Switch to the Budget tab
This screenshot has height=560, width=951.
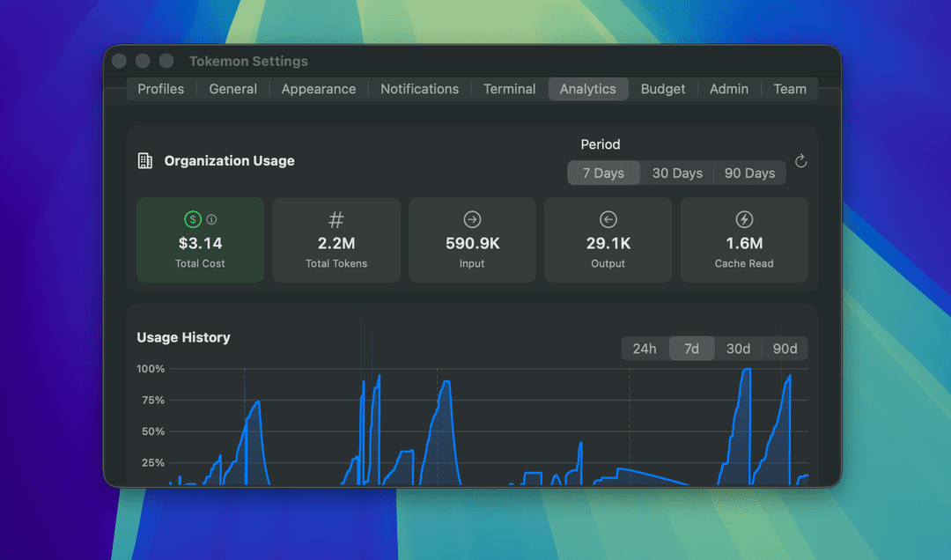[x=663, y=89]
